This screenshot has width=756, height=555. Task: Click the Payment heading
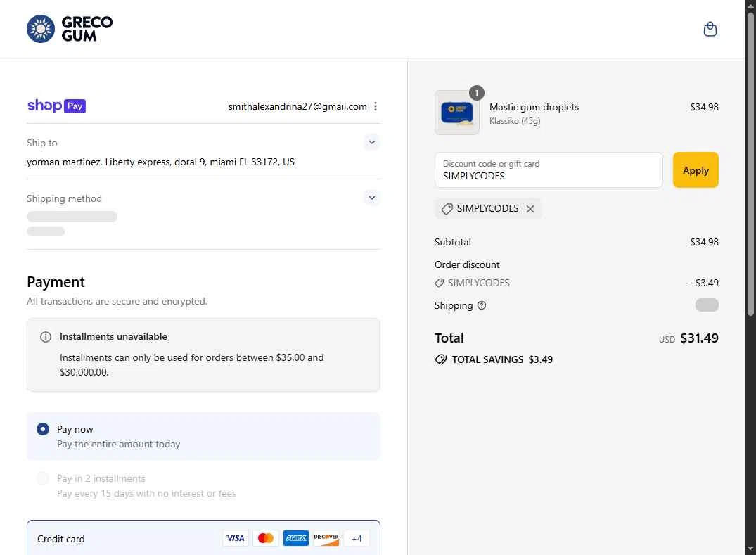tap(56, 282)
